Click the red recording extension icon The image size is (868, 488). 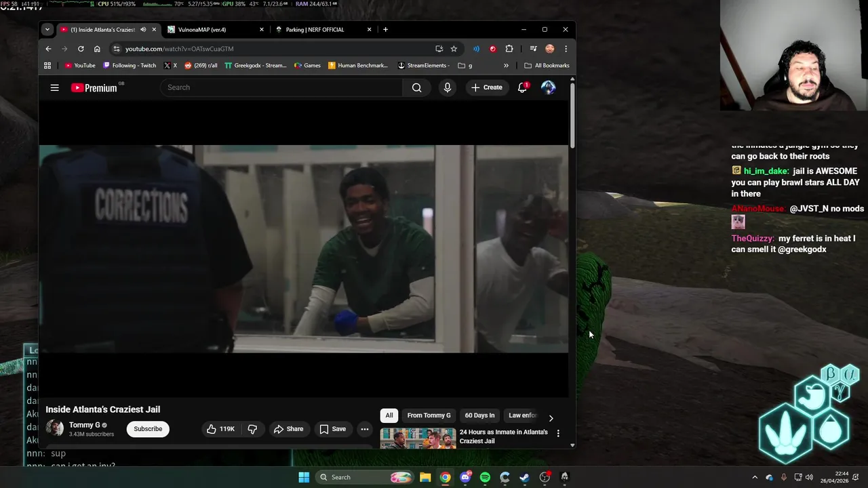(492, 49)
